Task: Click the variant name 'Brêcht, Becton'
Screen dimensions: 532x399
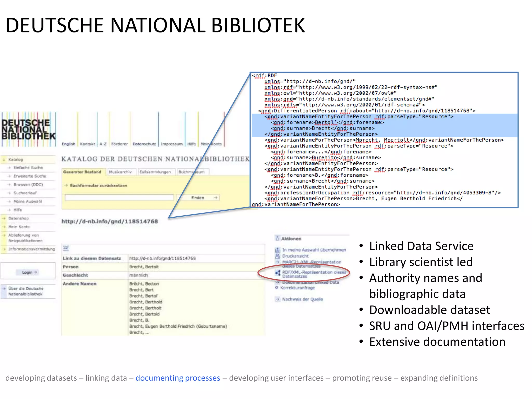Action: pos(144,284)
